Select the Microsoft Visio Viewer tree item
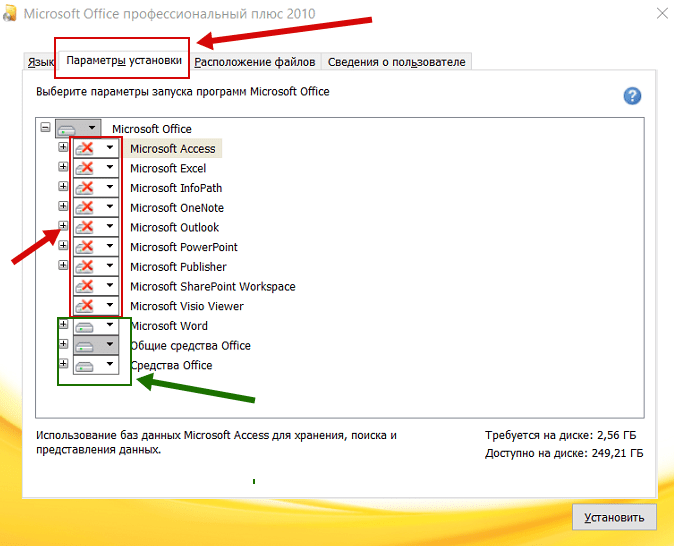 tap(187, 307)
